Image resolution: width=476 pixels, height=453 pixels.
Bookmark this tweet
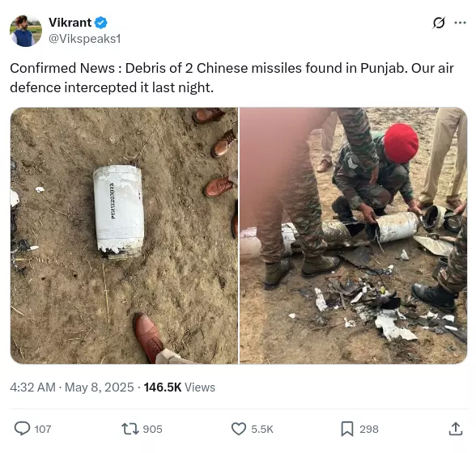pyautogui.click(x=347, y=429)
